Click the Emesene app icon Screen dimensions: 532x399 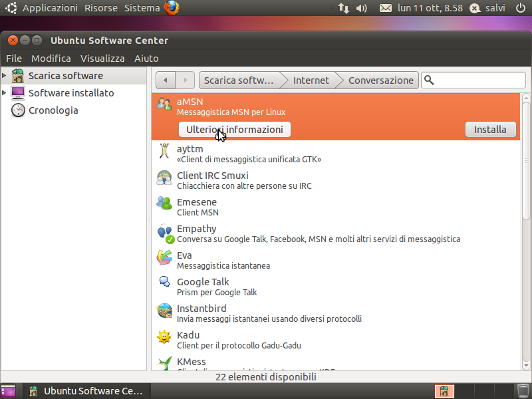pos(164,204)
